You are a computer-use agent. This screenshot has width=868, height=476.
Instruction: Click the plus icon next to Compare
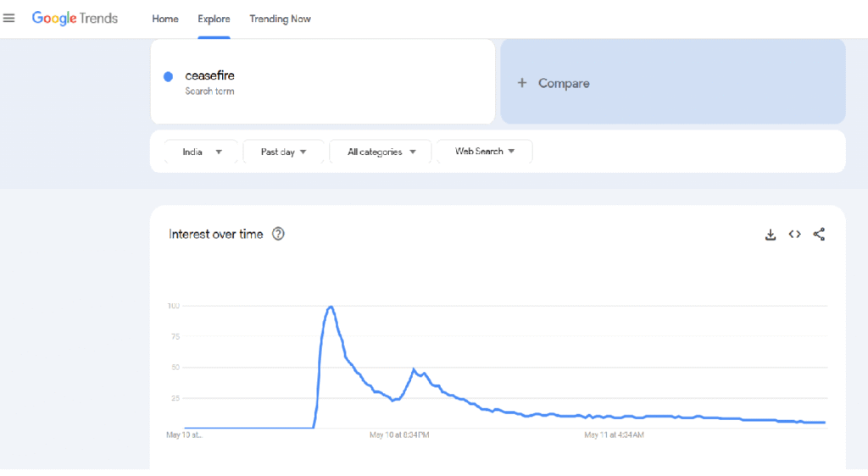(521, 83)
